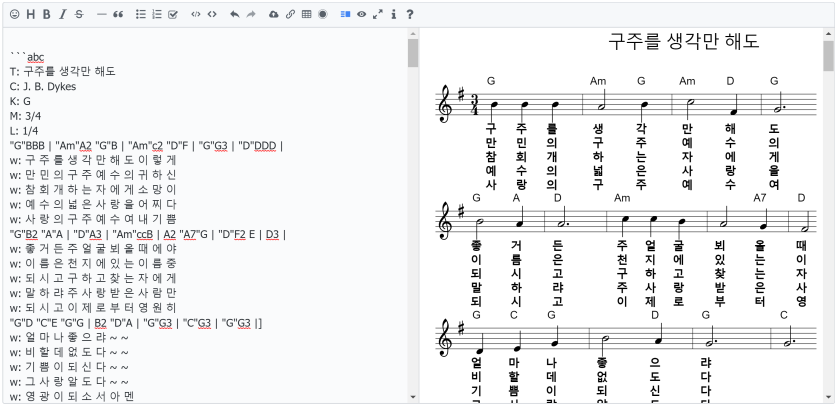Click the 'M: 3/4' line
Viewport: 835px width, 414px height.
coord(25,116)
